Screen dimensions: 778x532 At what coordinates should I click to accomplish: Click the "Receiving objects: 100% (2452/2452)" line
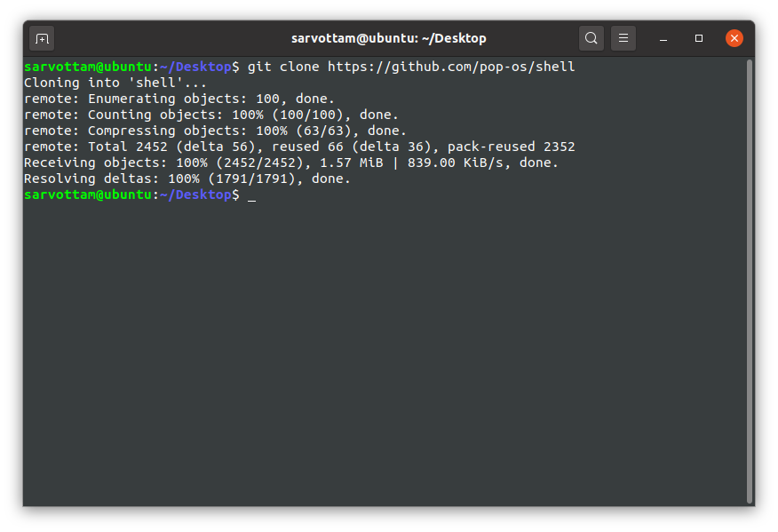290,163
